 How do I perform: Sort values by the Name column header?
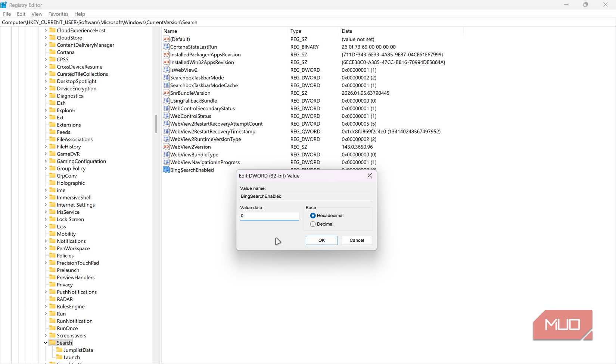225,31
